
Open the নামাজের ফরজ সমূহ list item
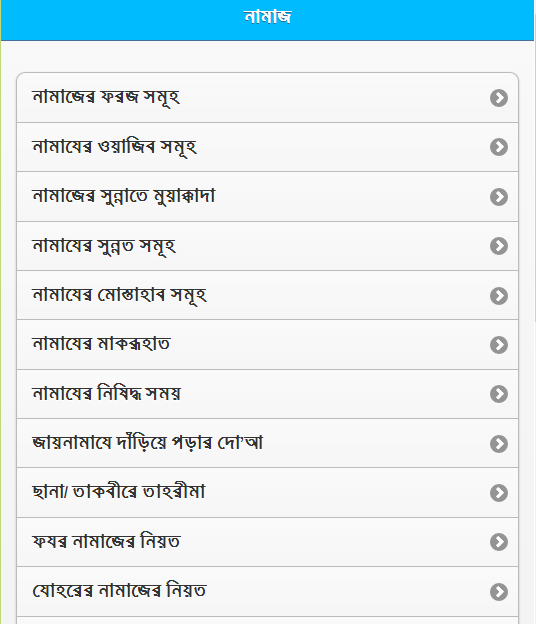[x=267, y=98]
